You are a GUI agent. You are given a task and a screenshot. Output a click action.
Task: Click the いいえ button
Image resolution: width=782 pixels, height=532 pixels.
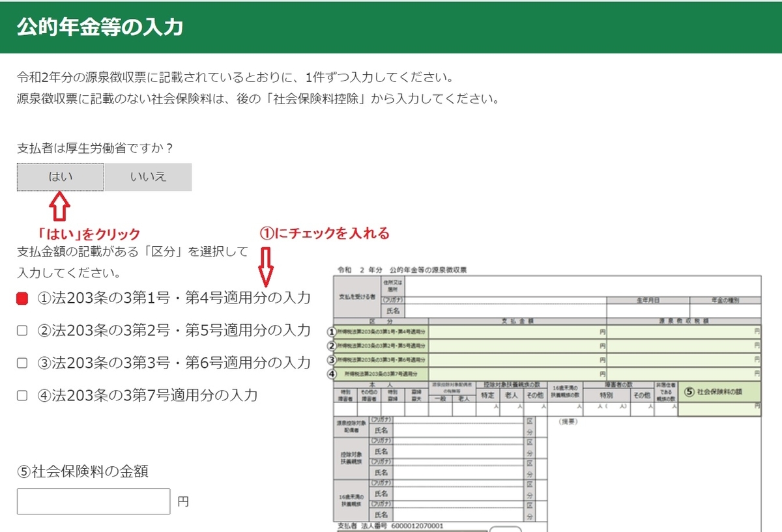pos(149,176)
